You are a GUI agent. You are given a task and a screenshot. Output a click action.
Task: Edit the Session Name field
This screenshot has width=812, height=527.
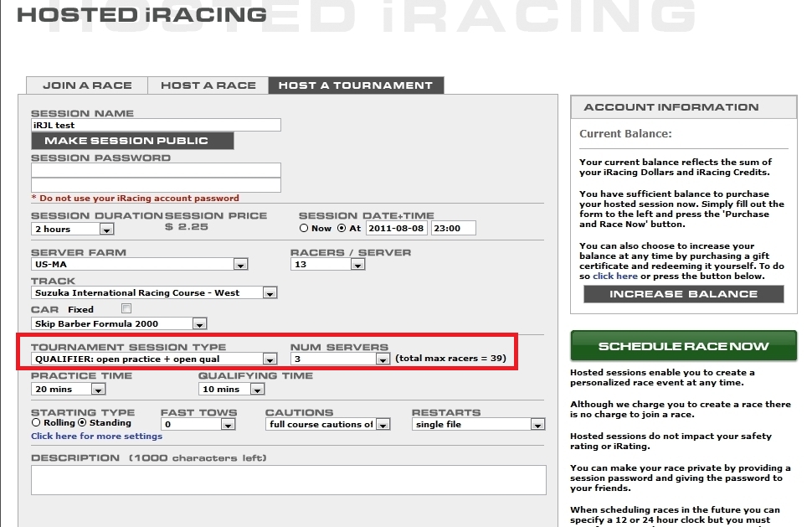point(156,125)
